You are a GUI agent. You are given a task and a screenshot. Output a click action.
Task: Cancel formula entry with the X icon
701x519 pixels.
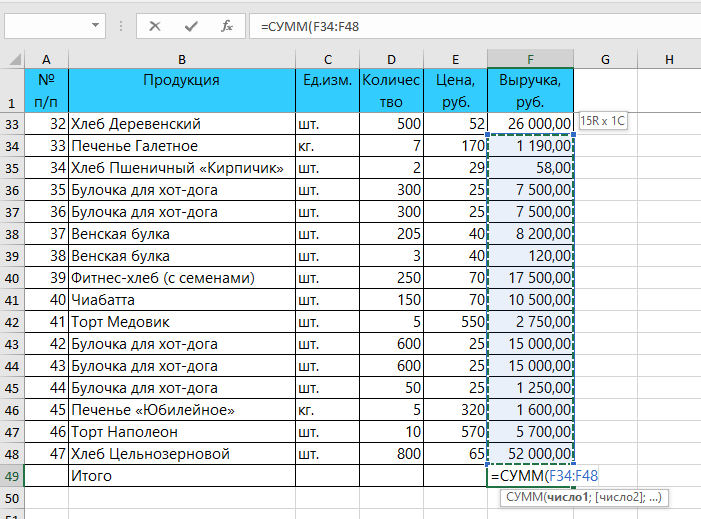(x=155, y=26)
